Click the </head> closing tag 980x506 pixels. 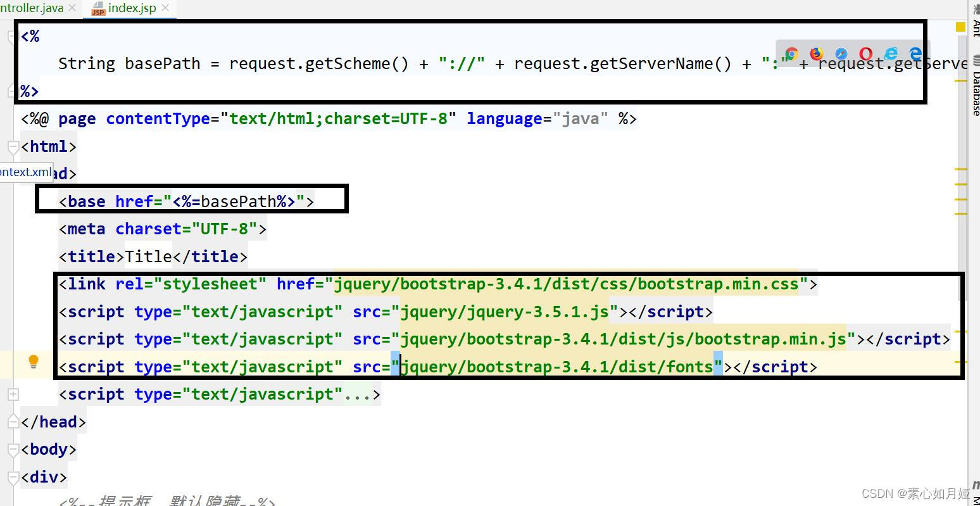(x=53, y=422)
